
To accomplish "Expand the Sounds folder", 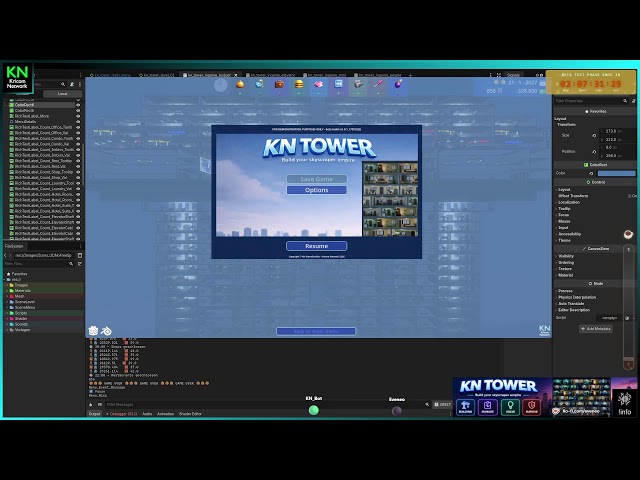I will [7, 324].
